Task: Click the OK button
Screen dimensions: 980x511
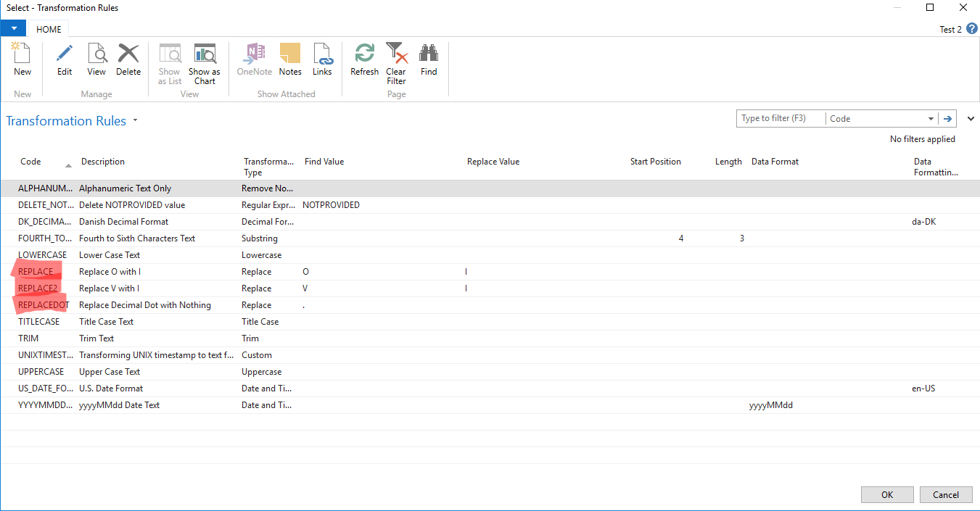Action: (887, 494)
